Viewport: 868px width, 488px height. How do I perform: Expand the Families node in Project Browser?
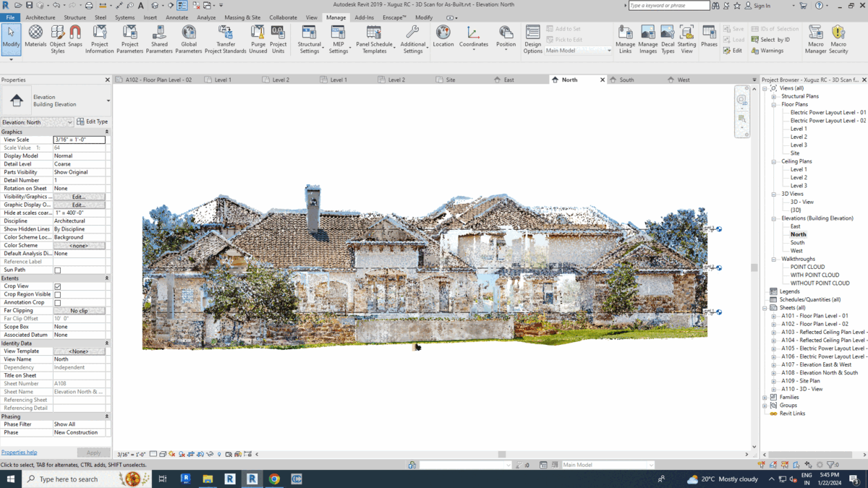765,397
